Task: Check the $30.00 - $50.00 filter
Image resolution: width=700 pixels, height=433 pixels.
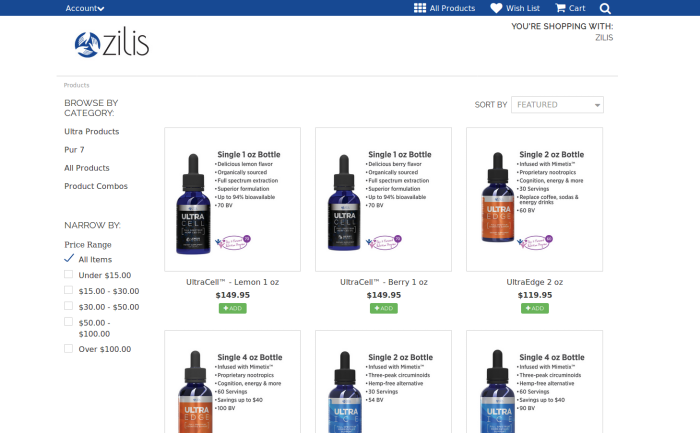Action: pos(68,306)
